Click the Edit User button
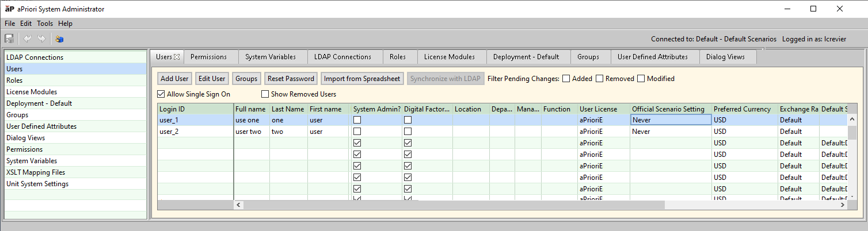 [212, 79]
